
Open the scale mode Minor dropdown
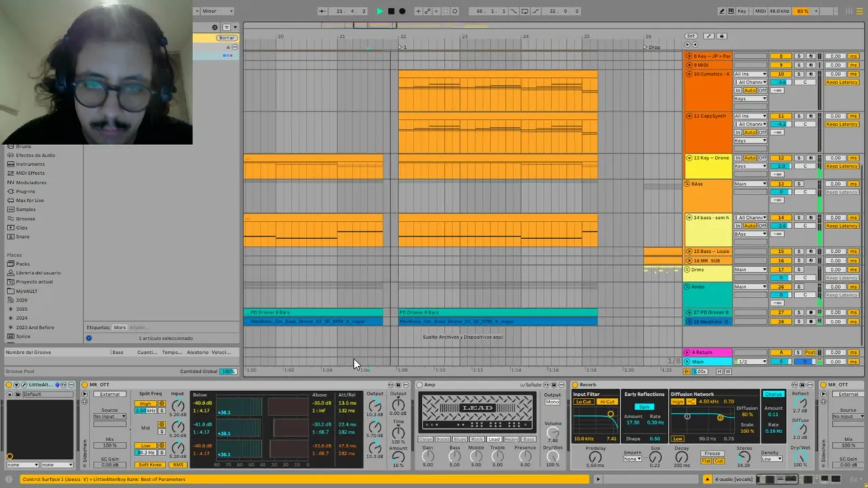pyautogui.click(x=218, y=11)
